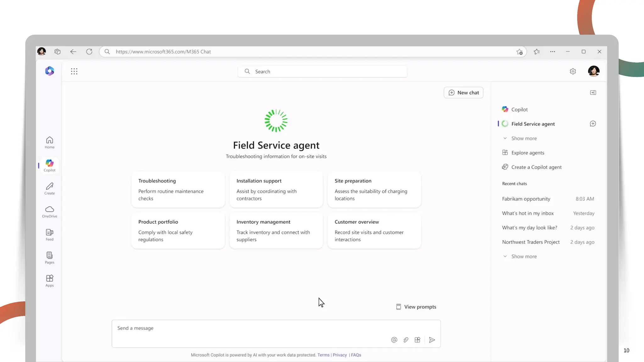
Task: Open the app launcher grid icon
Action: (x=74, y=71)
